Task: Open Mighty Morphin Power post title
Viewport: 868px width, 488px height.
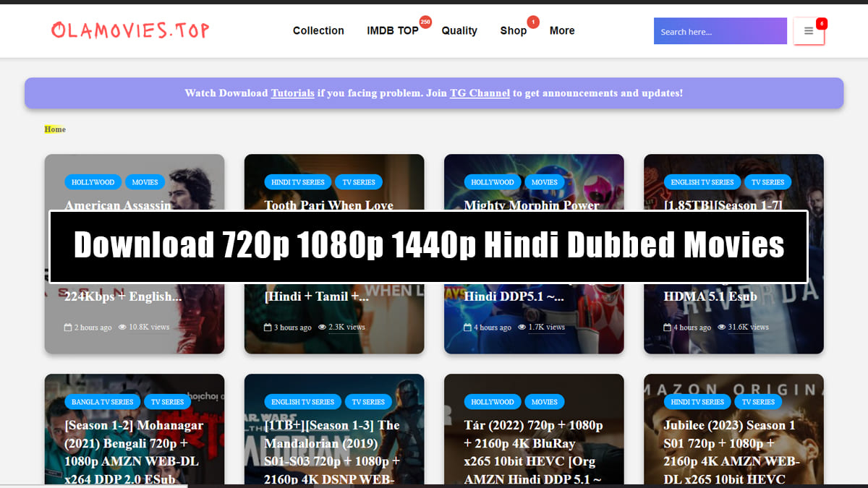Action: (532, 205)
